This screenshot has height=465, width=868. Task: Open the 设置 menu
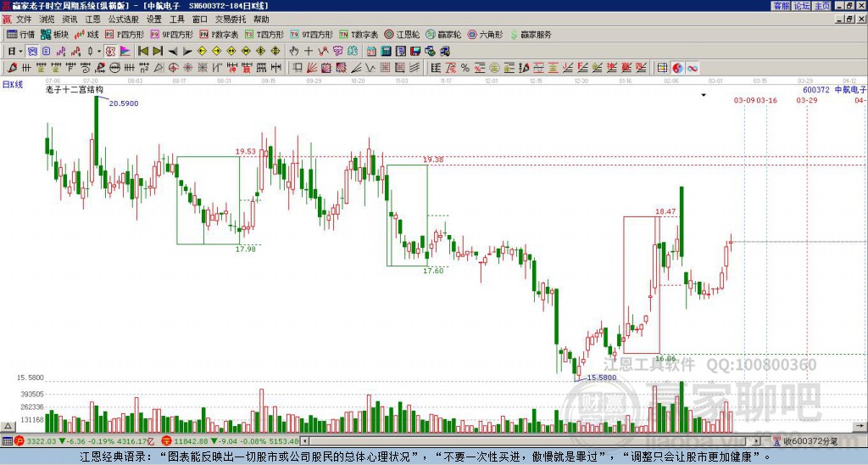pyautogui.click(x=154, y=20)
